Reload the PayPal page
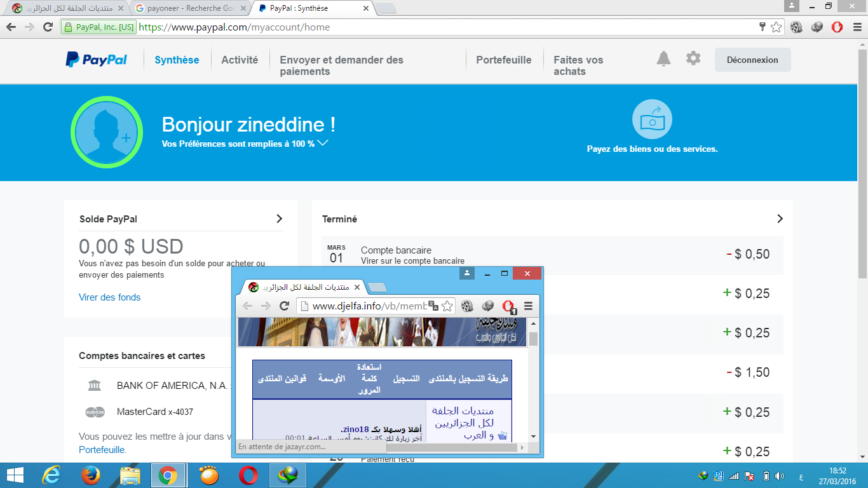The width and height of the screenshot is (868, 488). pyautogui.click(x=48, y=27)
